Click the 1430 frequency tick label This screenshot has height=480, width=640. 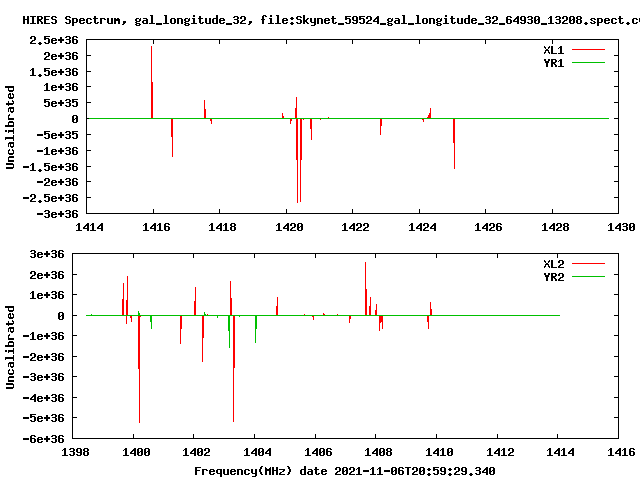pos(621,227)
